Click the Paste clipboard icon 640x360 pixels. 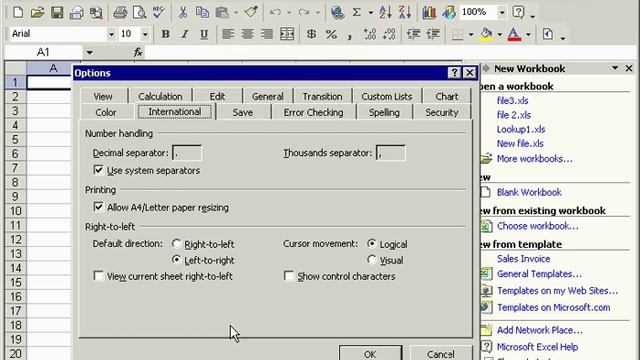pos(222,12)
